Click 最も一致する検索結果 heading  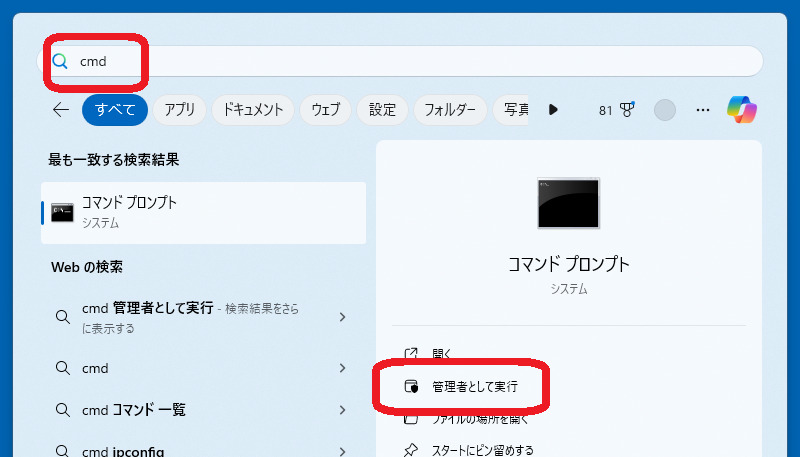[x=113, y=160]
